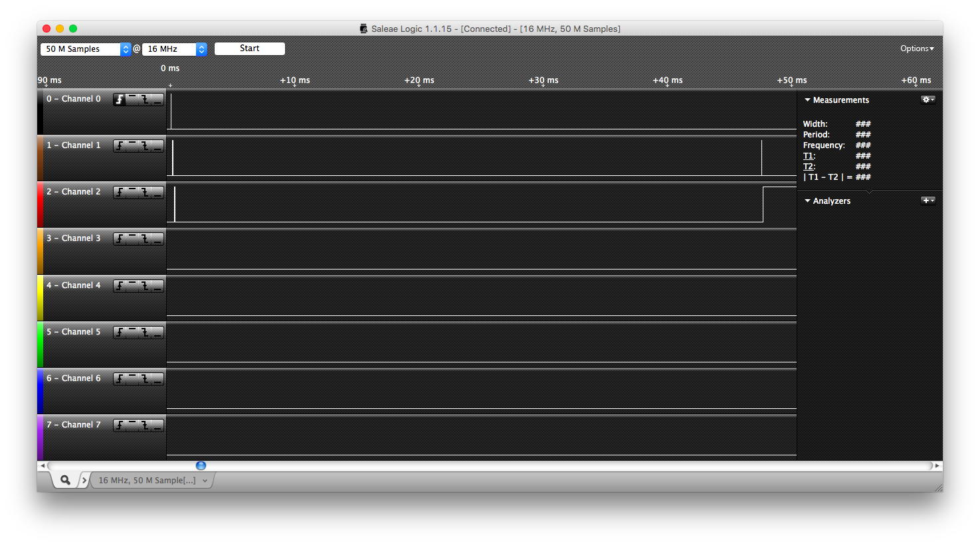
Task: Collapse the Analyzers panel
Action: pos(807,201)
